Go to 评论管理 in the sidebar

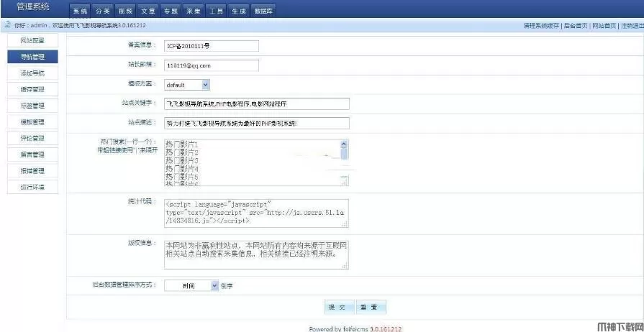33,138
